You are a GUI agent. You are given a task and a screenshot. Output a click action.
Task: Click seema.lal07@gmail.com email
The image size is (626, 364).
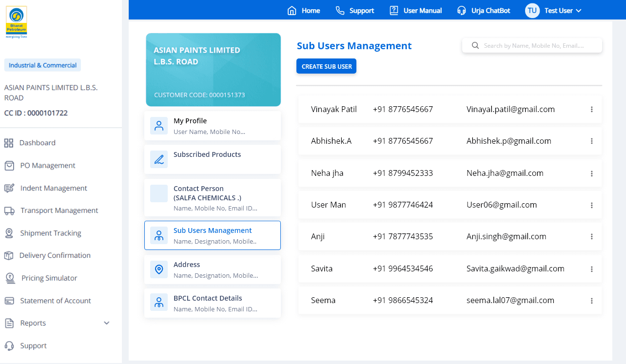click(510, 300)
